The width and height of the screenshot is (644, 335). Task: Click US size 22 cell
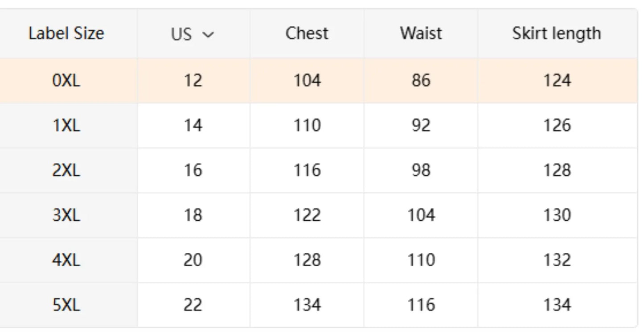pos(193,305)
